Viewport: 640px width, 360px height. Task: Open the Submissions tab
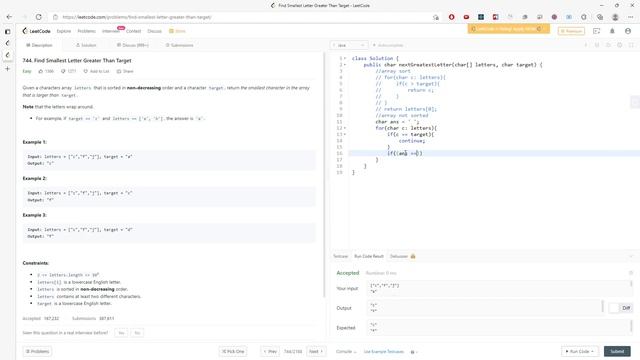coord(180,45)
